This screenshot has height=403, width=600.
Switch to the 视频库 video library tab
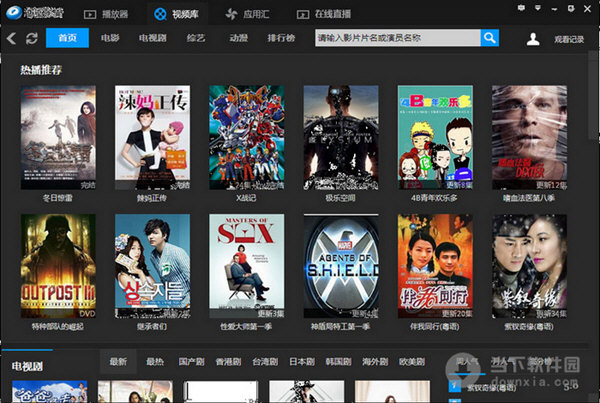[x=178, y=14]
